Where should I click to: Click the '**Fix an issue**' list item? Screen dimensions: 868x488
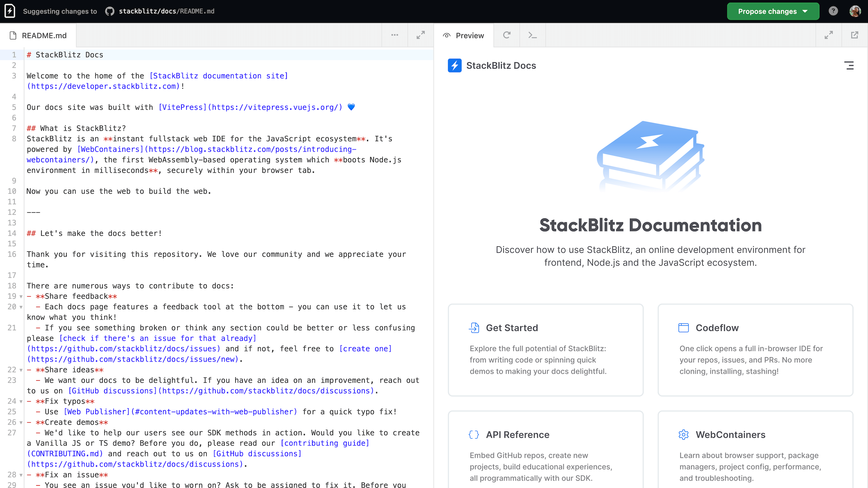[x=67, y=475]
